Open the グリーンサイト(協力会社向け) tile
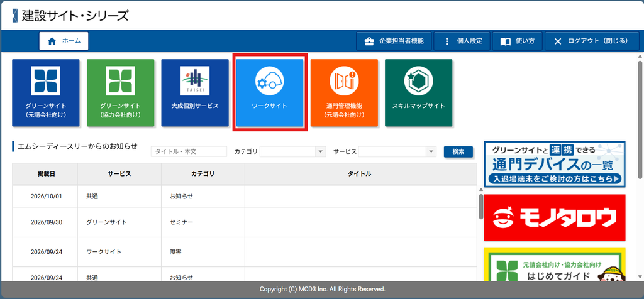Viewport: 644px width, 299px height. click(x=120, y=93)
